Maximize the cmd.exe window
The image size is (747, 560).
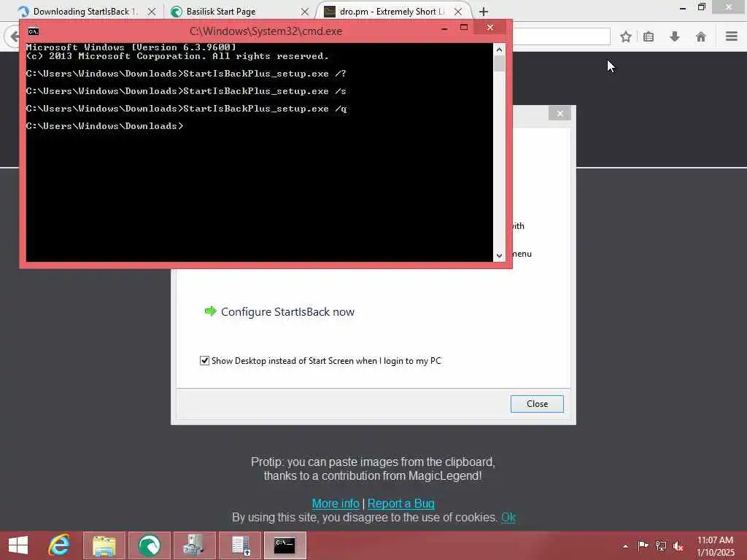tap(463, 28)
